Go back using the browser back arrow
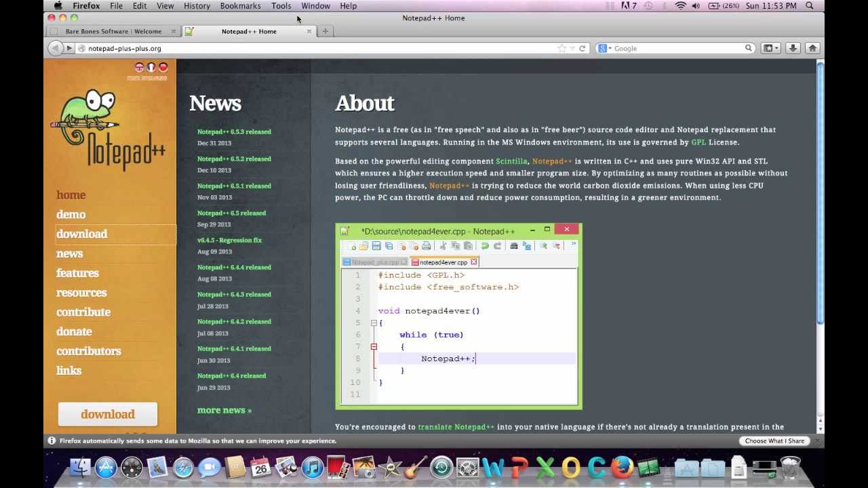Viewport: 868px width, 488px height. click(x=54, y=48)
